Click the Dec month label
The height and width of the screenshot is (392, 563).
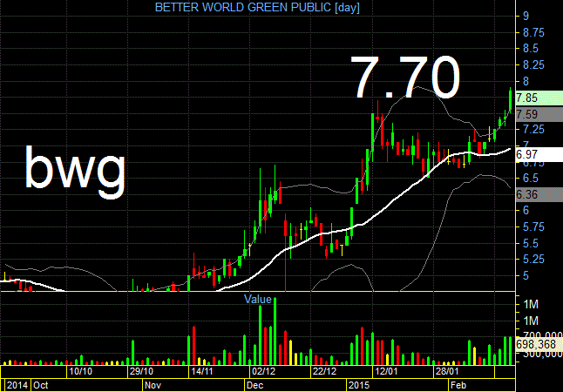(x=254, y=385)
